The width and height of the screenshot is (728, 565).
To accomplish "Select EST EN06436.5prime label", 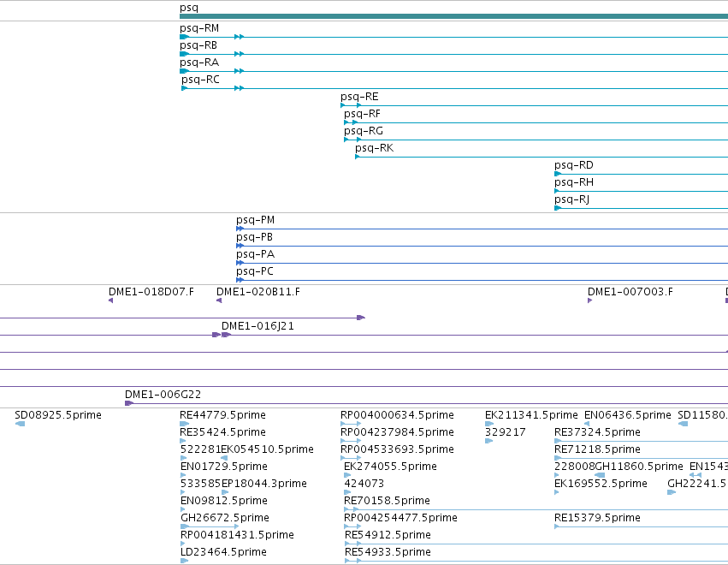I will click(628, 415).
